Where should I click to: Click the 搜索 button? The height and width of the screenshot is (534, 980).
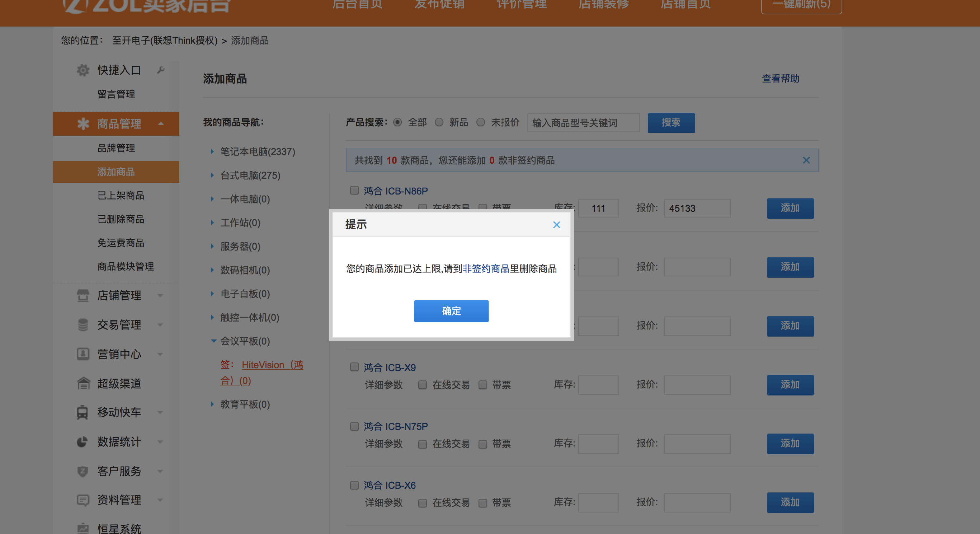point(671,123)
